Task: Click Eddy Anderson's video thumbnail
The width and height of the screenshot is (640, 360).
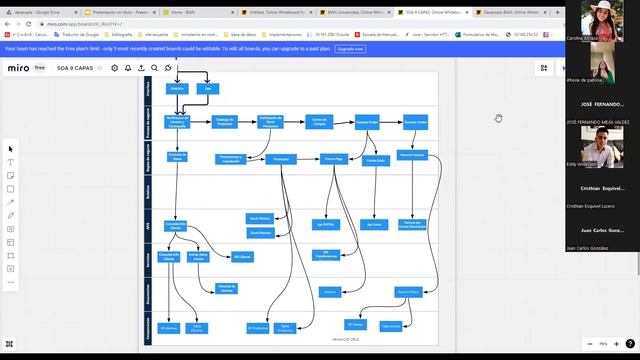Action: [602, 147]
